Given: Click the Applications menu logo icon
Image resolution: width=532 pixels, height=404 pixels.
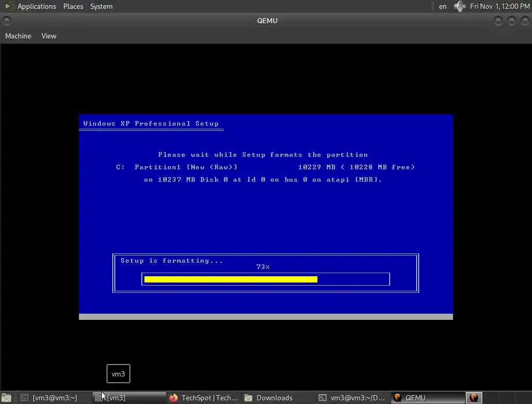Looking at the screenshot, I should pos(9,6).
